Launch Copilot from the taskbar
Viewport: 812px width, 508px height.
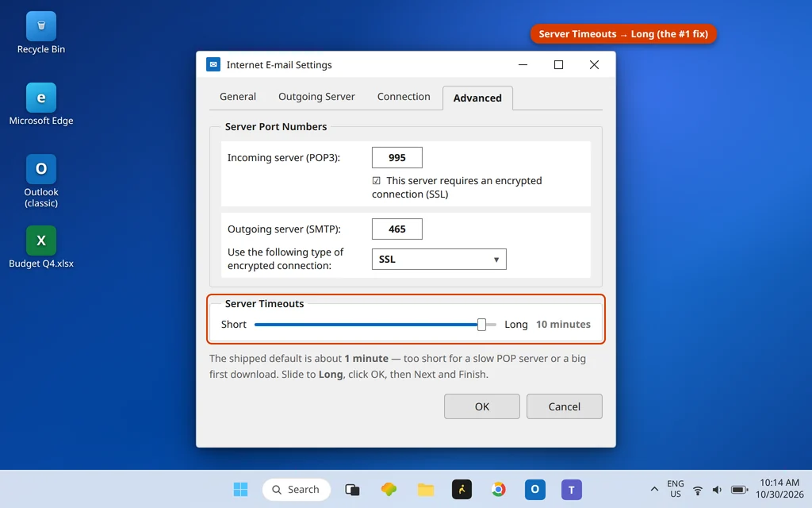389,489
